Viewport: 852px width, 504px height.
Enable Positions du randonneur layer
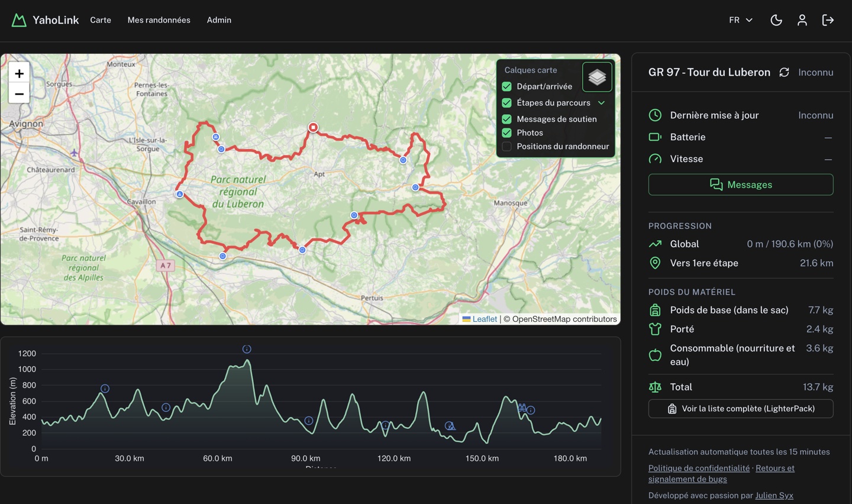[506, 146]
